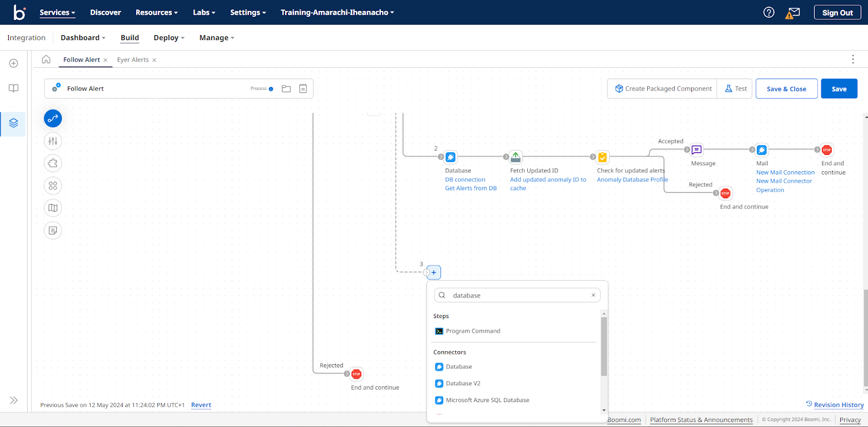Open the Resources dropdown menu

tap(157, 12)
